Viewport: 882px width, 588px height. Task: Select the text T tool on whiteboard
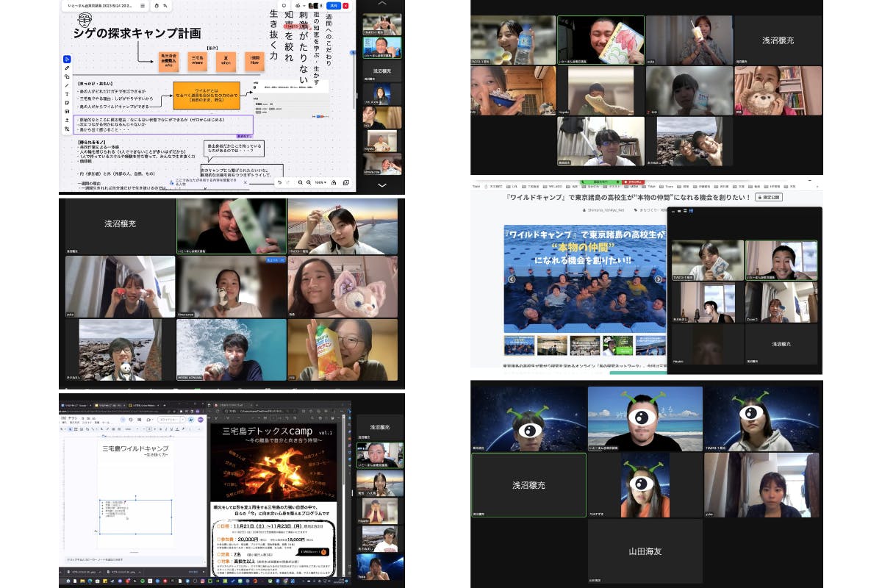pyautogui.click(x=67, y=93)
